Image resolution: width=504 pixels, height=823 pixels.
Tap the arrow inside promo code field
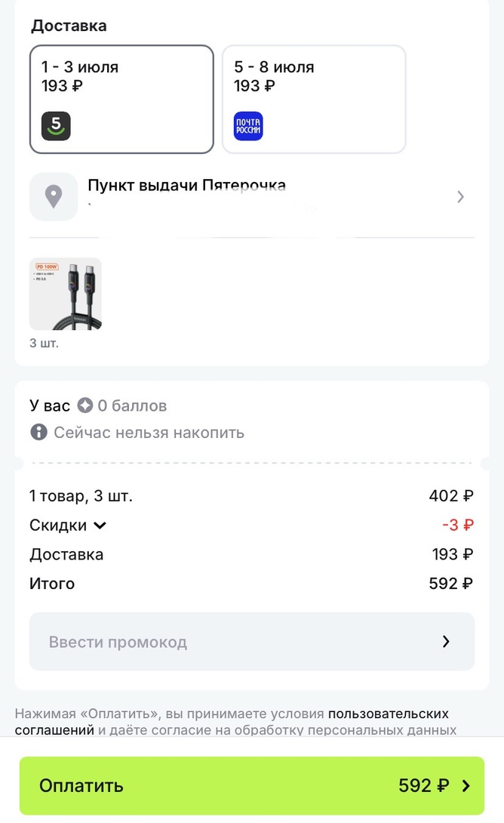tap(446, 642)
